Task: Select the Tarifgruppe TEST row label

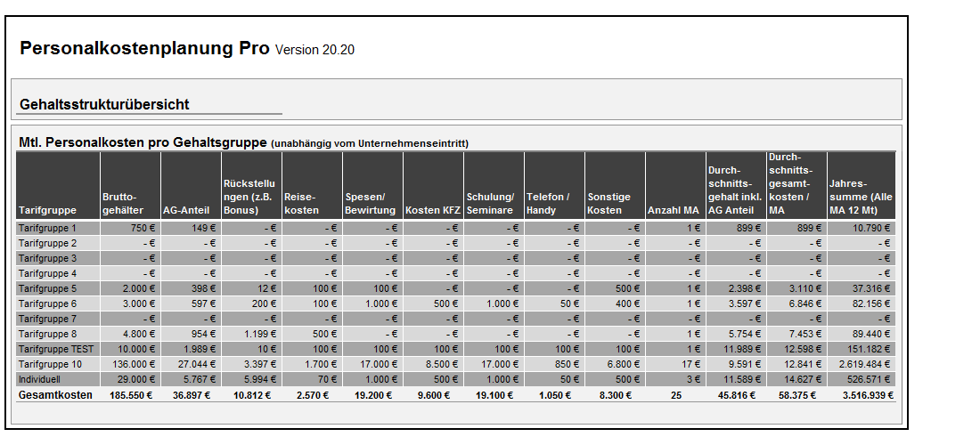Action: (55, 349)
